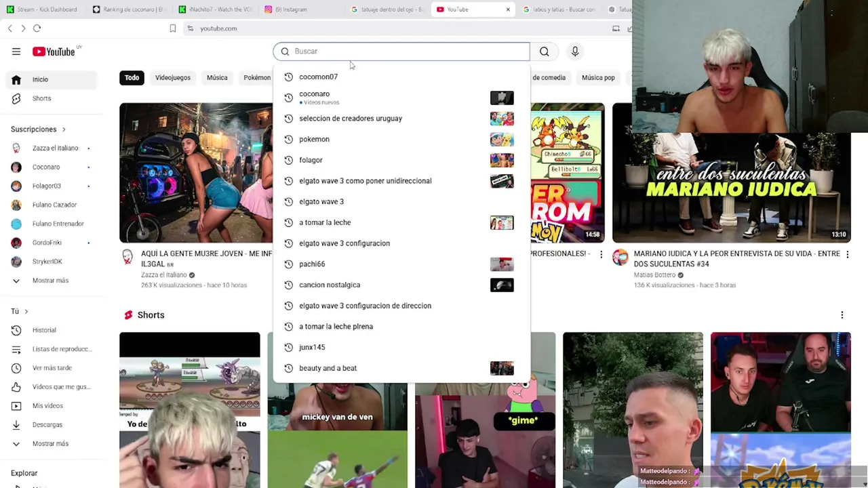Click the Buscar search field
This screenshot has width=868, height=488.
401,52
